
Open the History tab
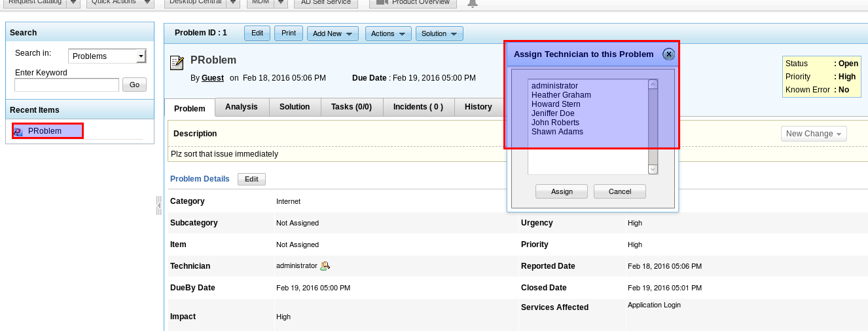(478, 107)
